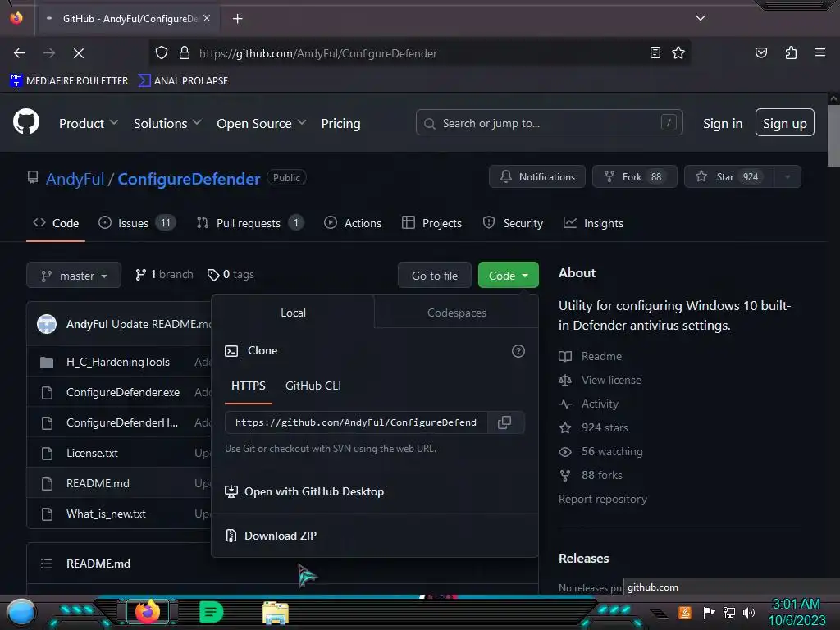Click the GitHub octocat logo

26,122
